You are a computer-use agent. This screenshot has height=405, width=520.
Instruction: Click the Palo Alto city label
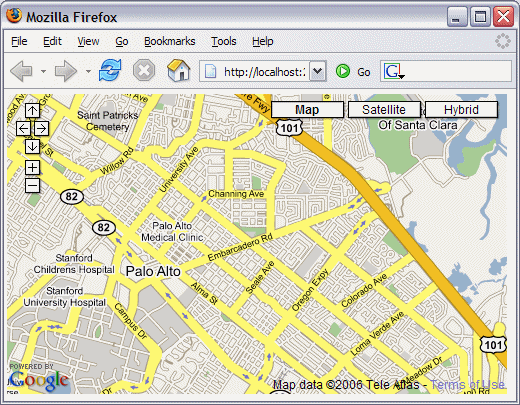(153, 271)
